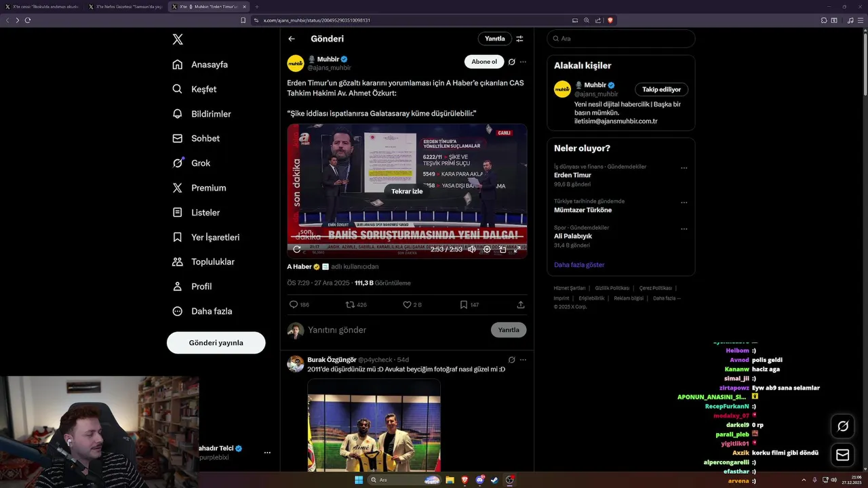
Task: Click the browser zoom magnifier icon
Action: tap(587, 20)
